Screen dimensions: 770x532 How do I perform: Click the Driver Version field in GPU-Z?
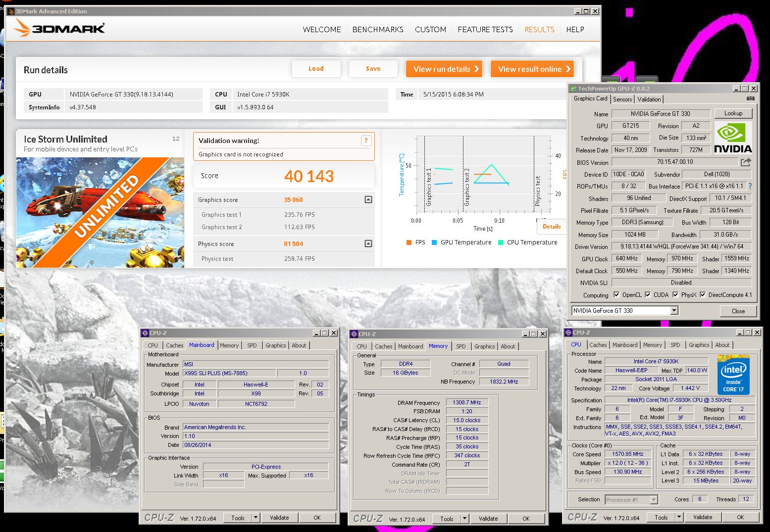point(681,246)
